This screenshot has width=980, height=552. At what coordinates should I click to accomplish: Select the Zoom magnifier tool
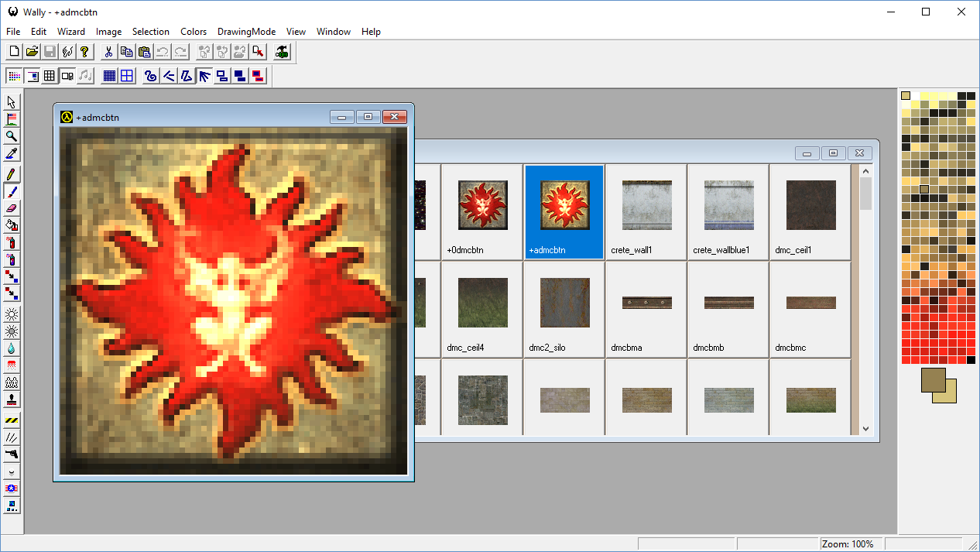[12, 136]
